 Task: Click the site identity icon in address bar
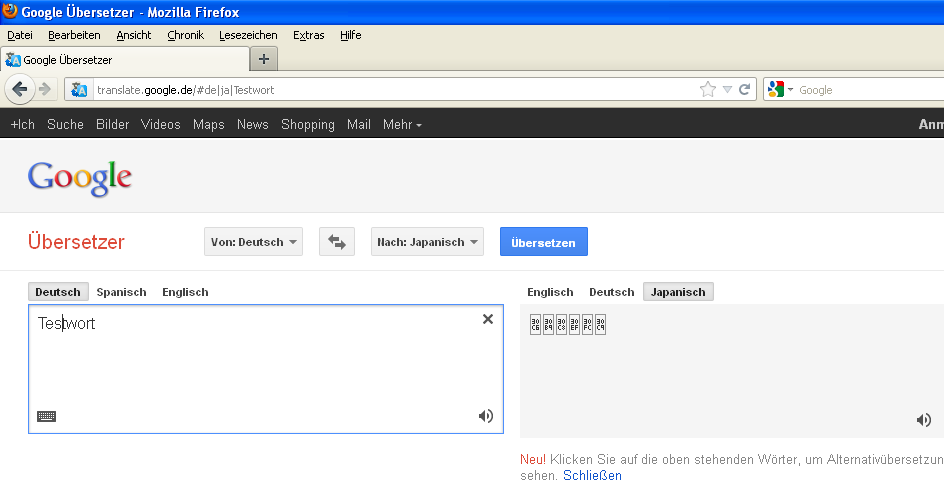pyautogui.click(x=79, y=90)
